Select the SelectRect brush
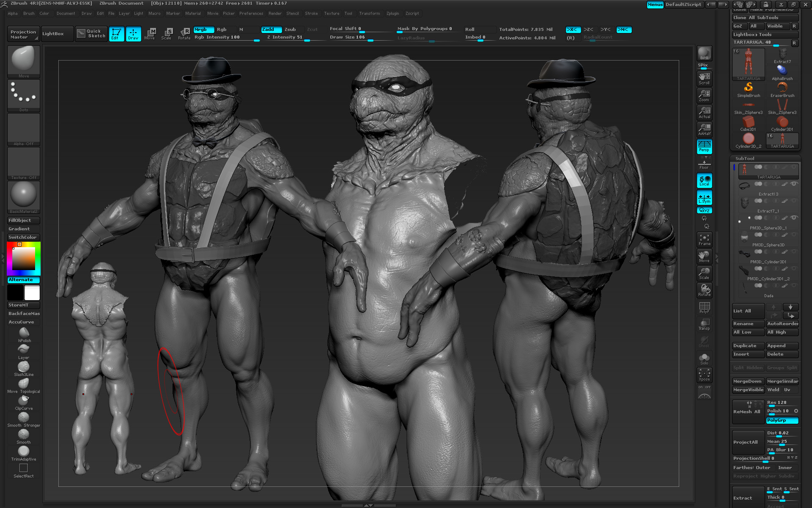The width and height of the screenshot is (812, 508). tap(24, 470)
